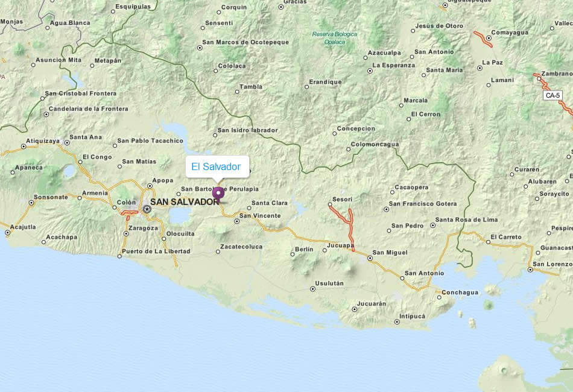Click the Reserva Biologica Opalaca label
This screenshot has width=573, height=392.
335,38
